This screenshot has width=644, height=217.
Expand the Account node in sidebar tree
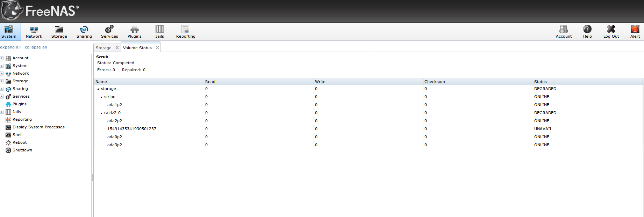2,58
